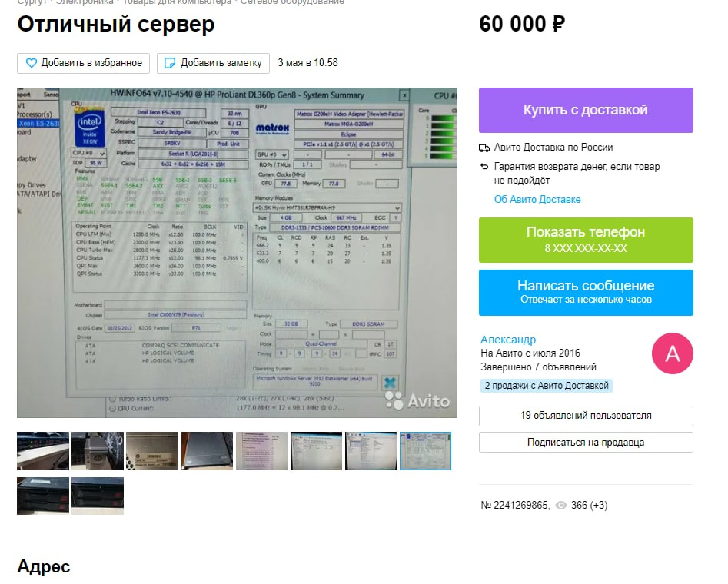Open the Об Авито Доставке link
The image size is (728, 584).
(x=537, y=199)
